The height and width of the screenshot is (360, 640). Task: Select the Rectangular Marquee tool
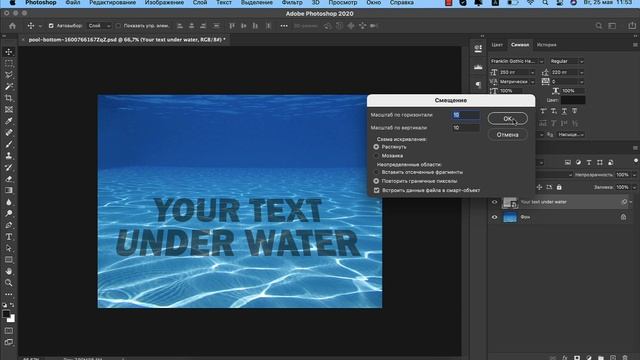pyautogui.click(x=9, y=64)
